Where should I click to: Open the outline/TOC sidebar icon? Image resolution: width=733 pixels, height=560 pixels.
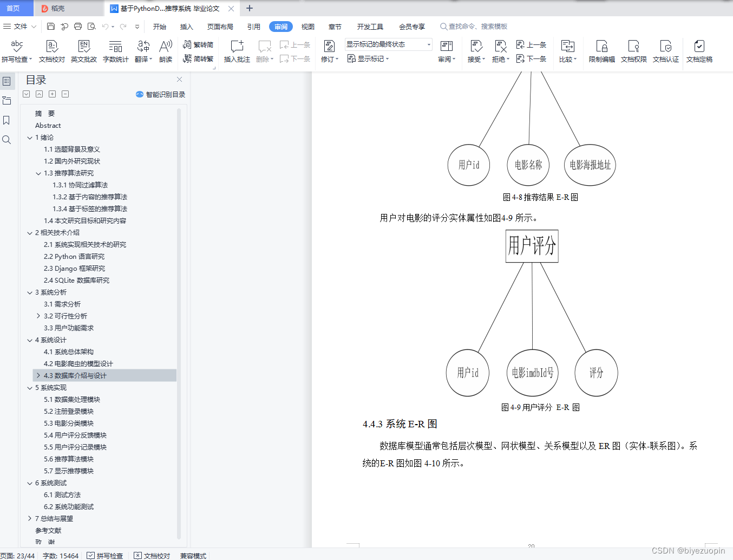[6, 81]
